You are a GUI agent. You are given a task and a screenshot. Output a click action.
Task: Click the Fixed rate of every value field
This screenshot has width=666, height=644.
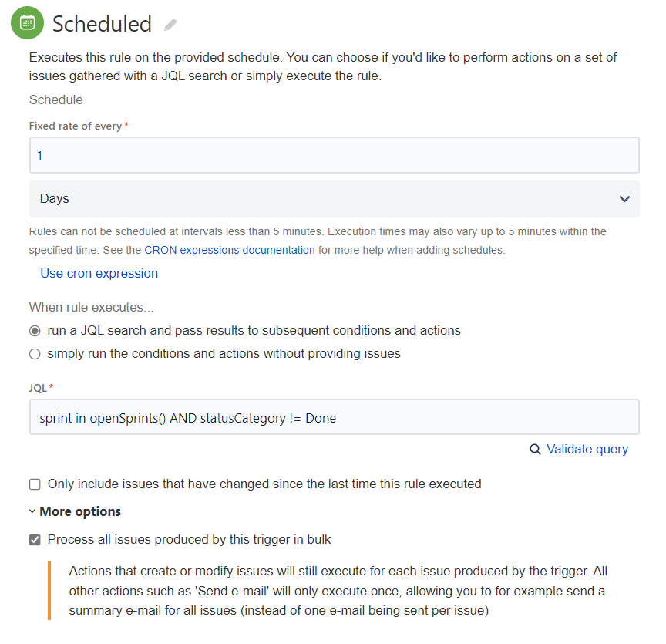pyautogui.click(x=334, y=154)
